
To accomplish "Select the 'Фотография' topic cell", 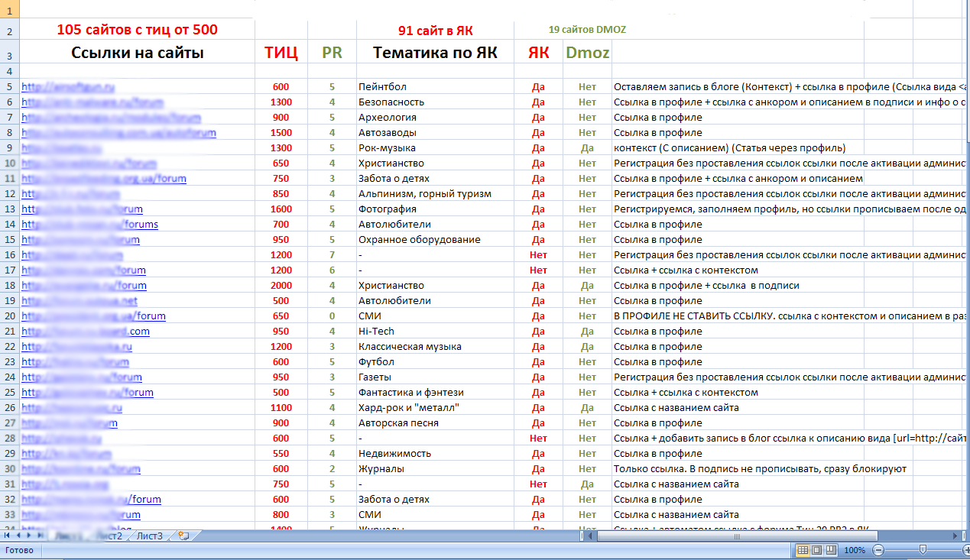I will [435, 209].
